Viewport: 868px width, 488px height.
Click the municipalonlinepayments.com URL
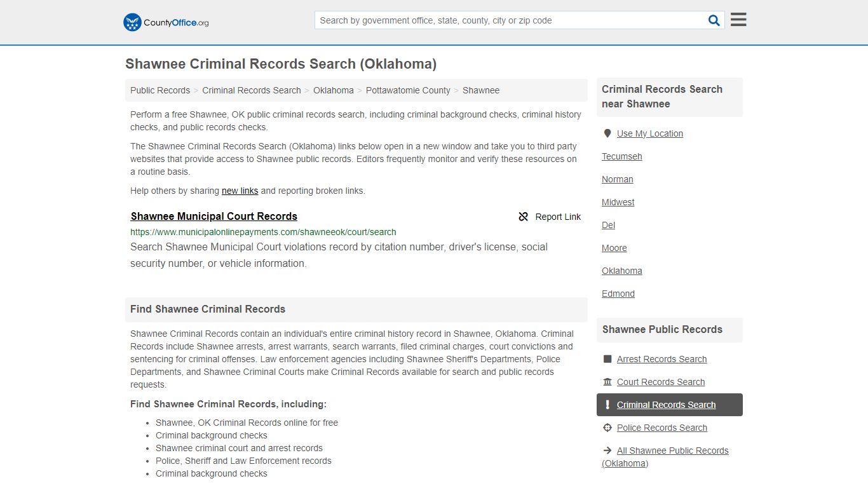(263, 232)
